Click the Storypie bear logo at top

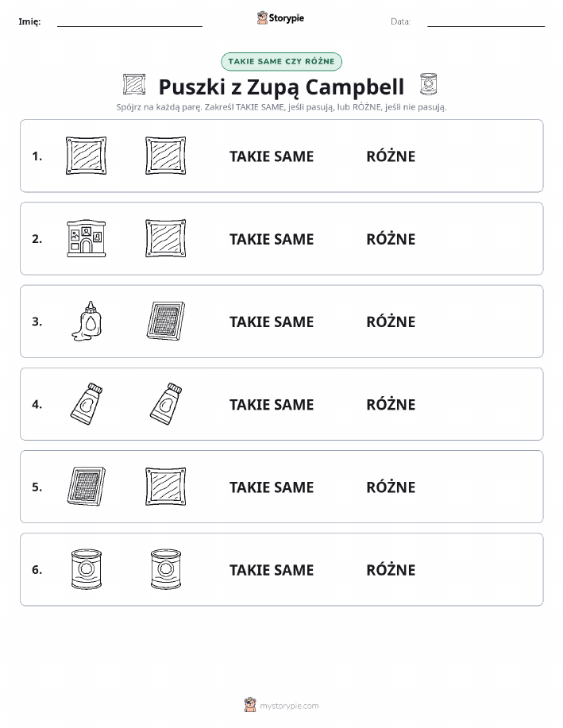coord(263,18)
